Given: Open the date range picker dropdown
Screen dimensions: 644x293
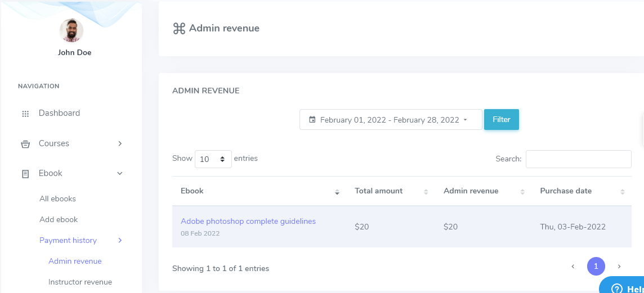Looking at the screenshot, I should pyautogui.click(x=391, y=120).
